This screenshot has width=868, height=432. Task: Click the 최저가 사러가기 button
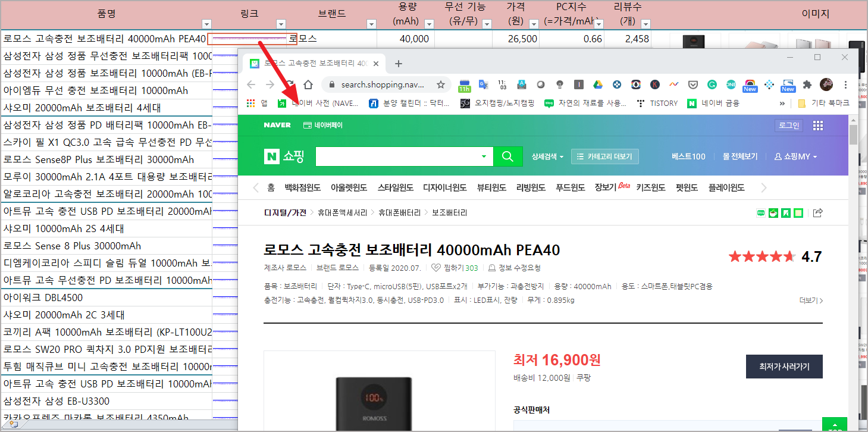784,367
